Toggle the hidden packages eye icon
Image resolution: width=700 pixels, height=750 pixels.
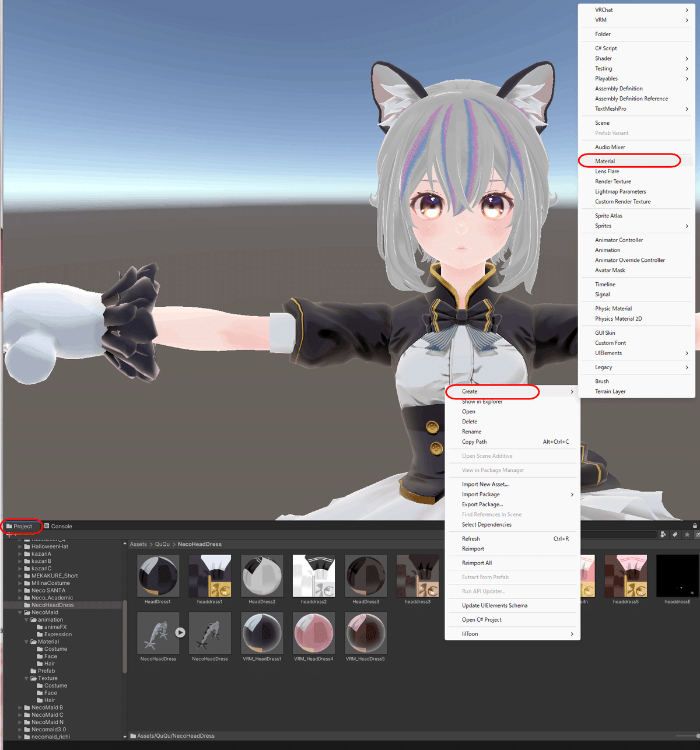pos(698,534)
